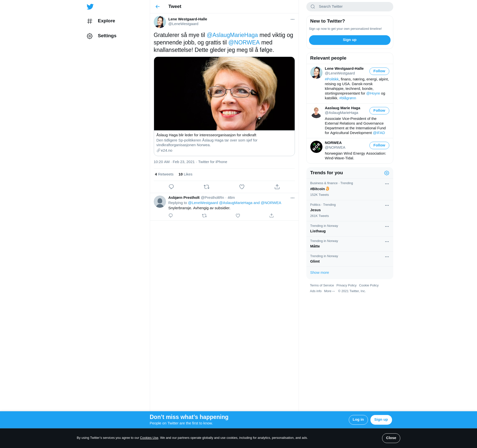
Task: View the 10 Likes list
Action: coord(185,174)
